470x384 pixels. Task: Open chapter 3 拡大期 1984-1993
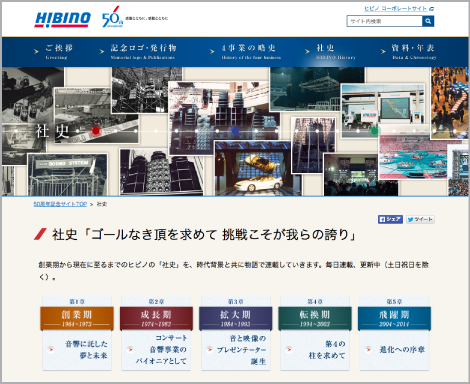pyautogui.click(x=235, y=318)
